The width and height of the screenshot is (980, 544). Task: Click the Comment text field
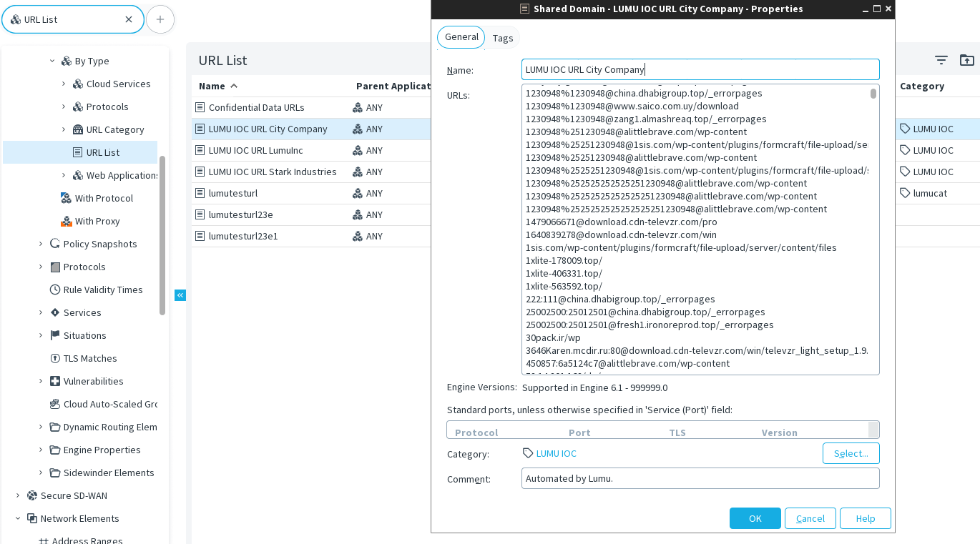tap(700, 478)
